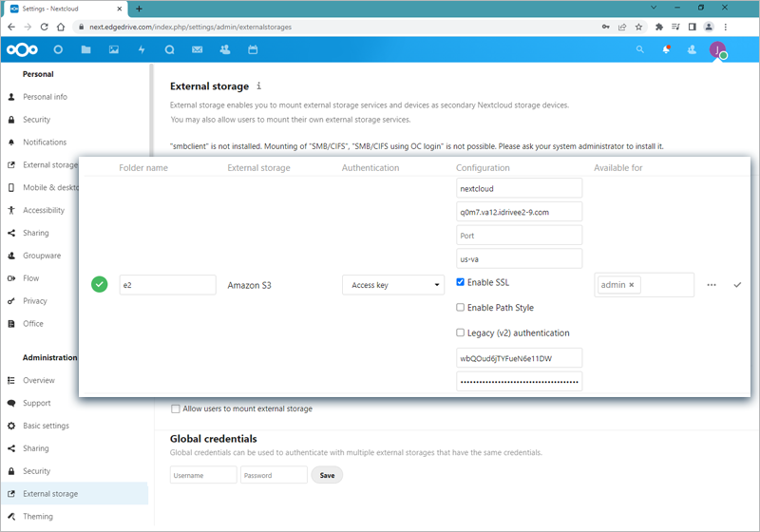Toggle the browser side panel icon
The image size is (760, 532).
pyautogui.click(x=693, y=28)
